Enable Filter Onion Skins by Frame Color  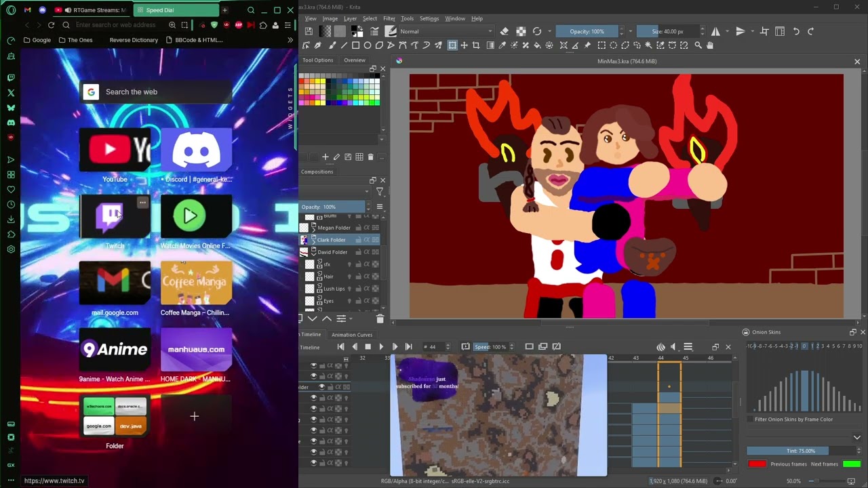click(x=751, y=420)
